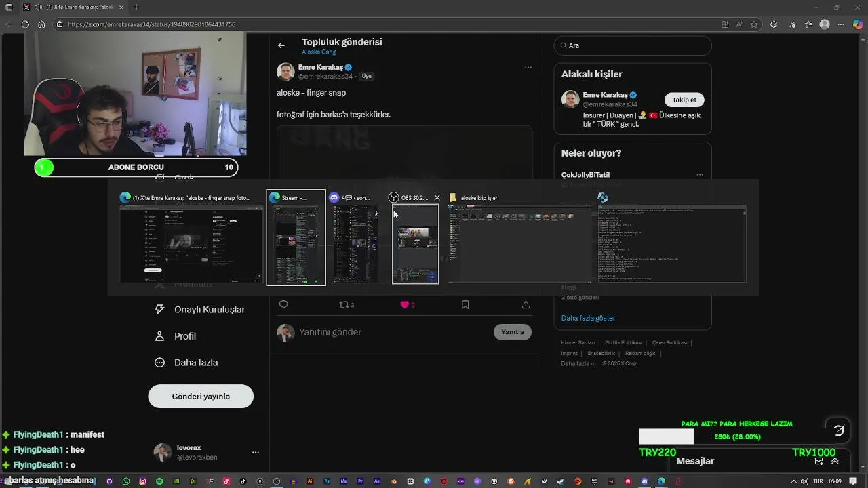This screenshot has height=488, width=868.
Task: Open the 05:09 clock in taskbar
Action: [x=835, y=481]
